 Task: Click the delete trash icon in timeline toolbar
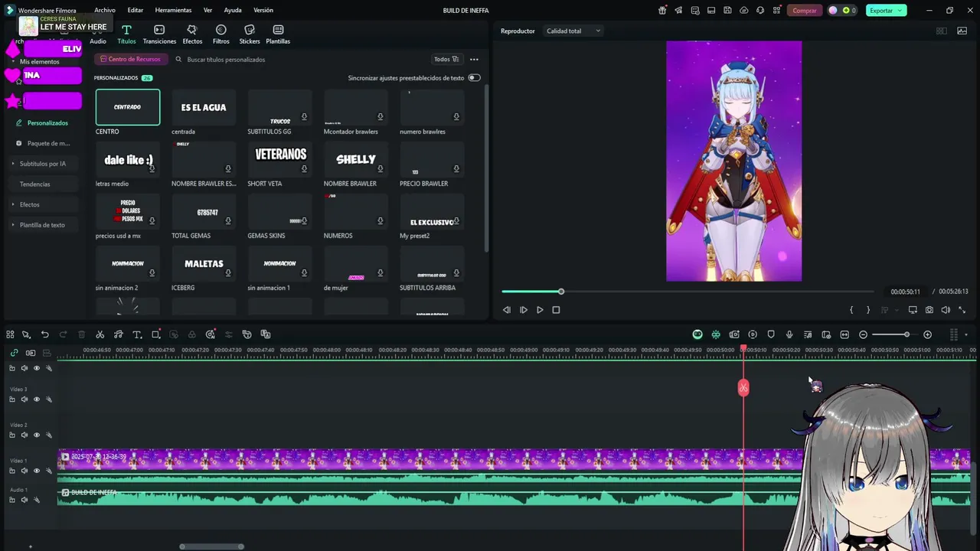tap(81, 334)
